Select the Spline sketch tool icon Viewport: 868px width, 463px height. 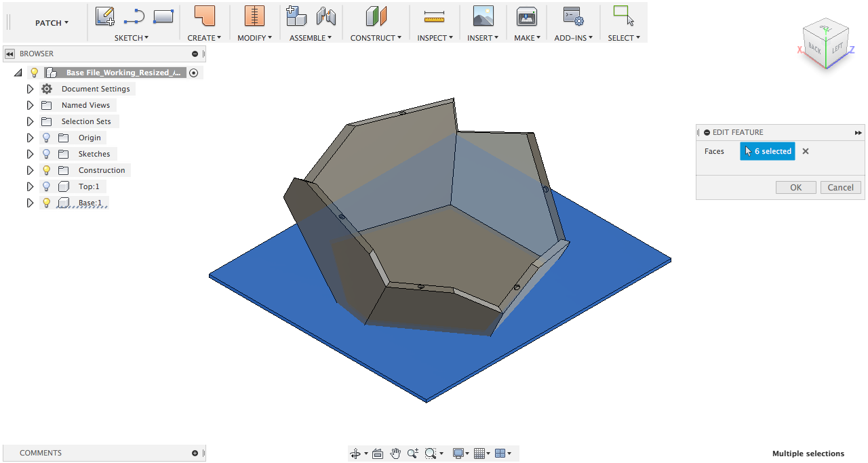[x=134, y=16]
